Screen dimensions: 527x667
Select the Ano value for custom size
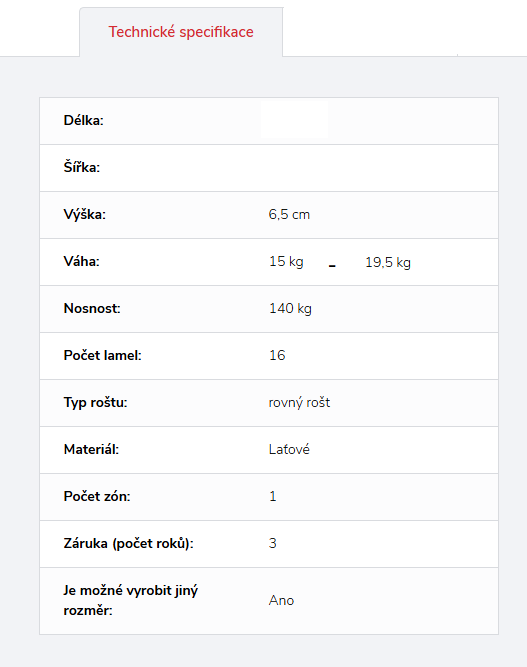[x=281, y=600]
